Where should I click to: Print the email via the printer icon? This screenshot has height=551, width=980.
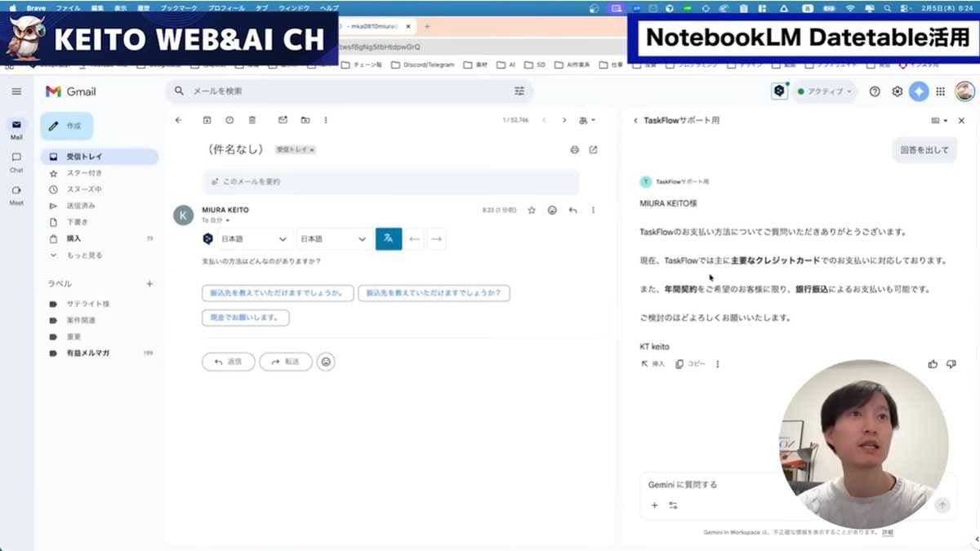(x=574, y=150)
